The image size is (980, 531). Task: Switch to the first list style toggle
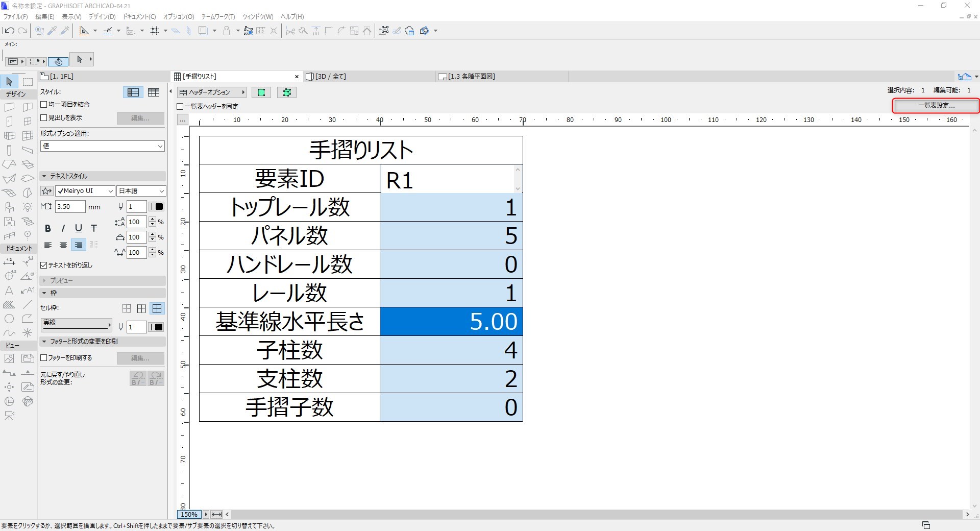(x=133, y=92)
